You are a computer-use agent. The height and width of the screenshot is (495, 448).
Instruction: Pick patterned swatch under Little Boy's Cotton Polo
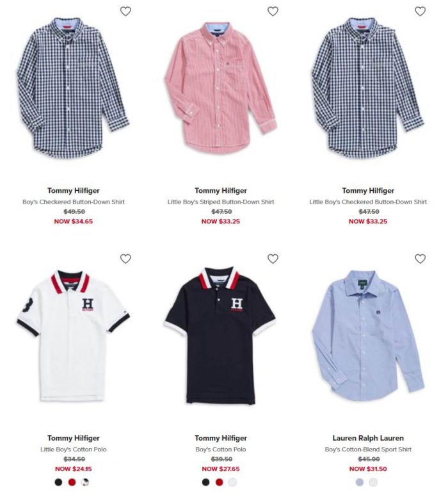[85, 482]
